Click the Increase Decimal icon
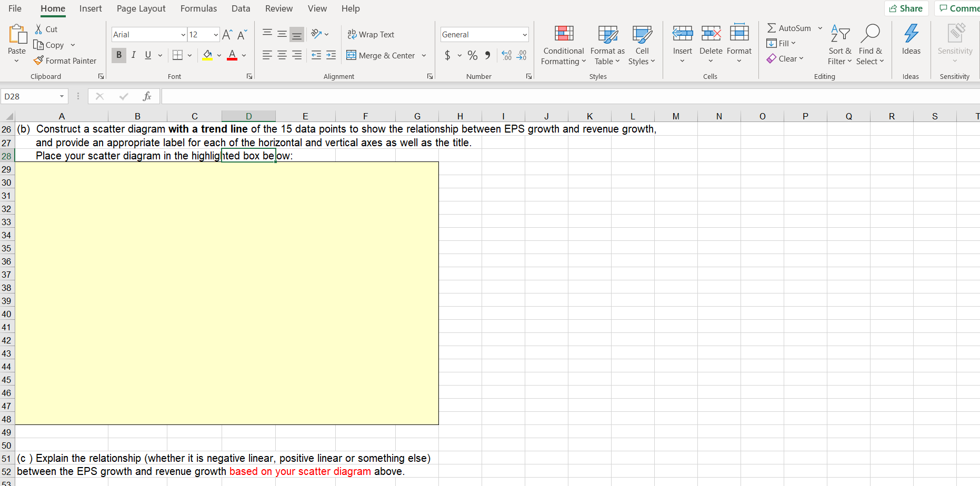 pyautogui.click(x=506, y=55)
